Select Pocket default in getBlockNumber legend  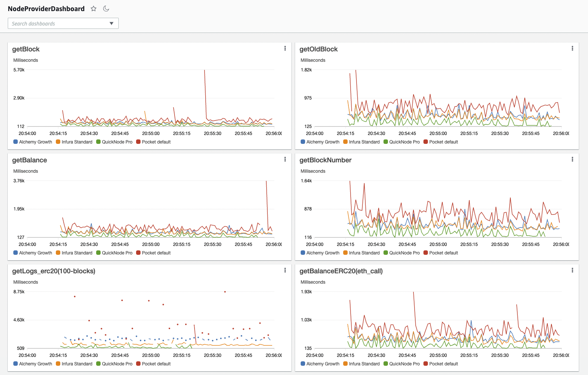(441, 253)
